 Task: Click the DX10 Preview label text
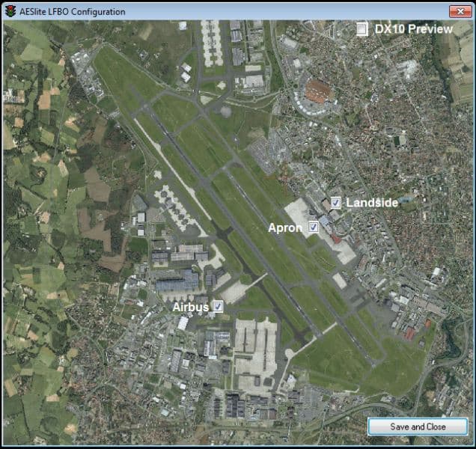pyautogui.click(x=413, y=29)
